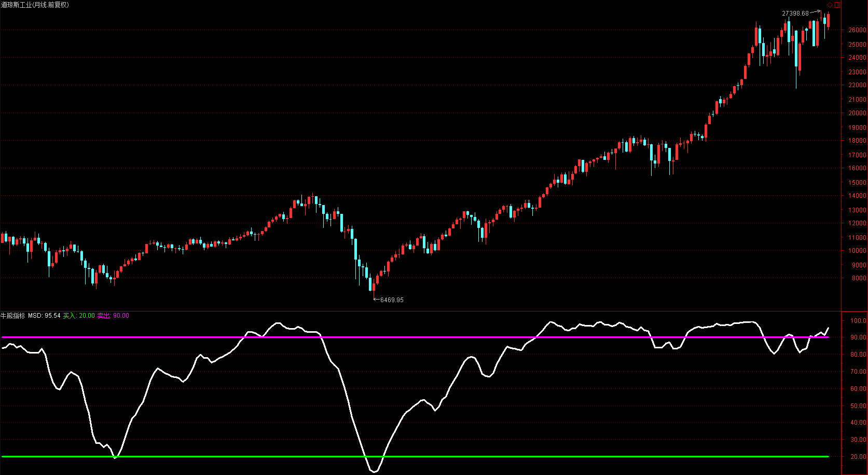Click the green buy threshold line

[x=415, y=456]
